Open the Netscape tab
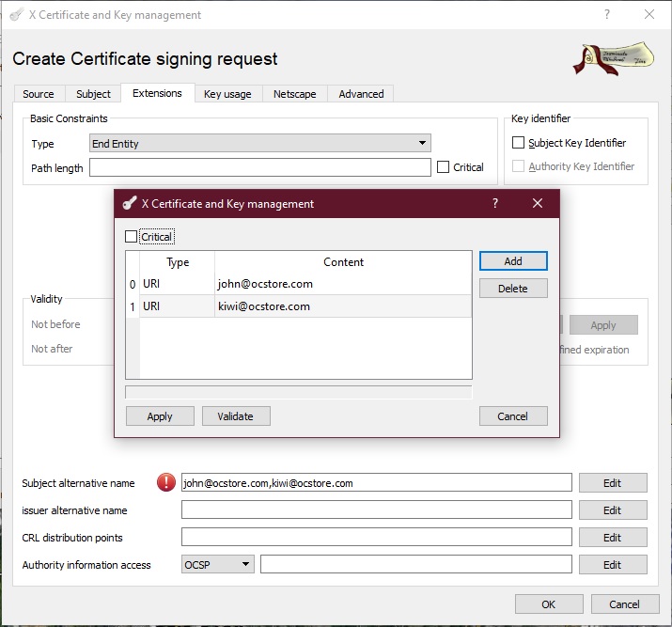This screenshot has height=627, width=672. (295, 94)
